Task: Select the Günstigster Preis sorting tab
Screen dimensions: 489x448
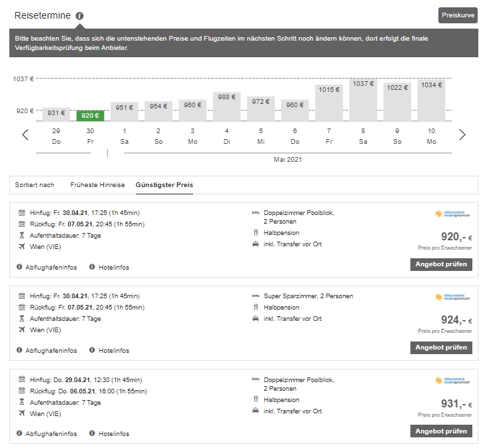Action: (x=164, y=184)
